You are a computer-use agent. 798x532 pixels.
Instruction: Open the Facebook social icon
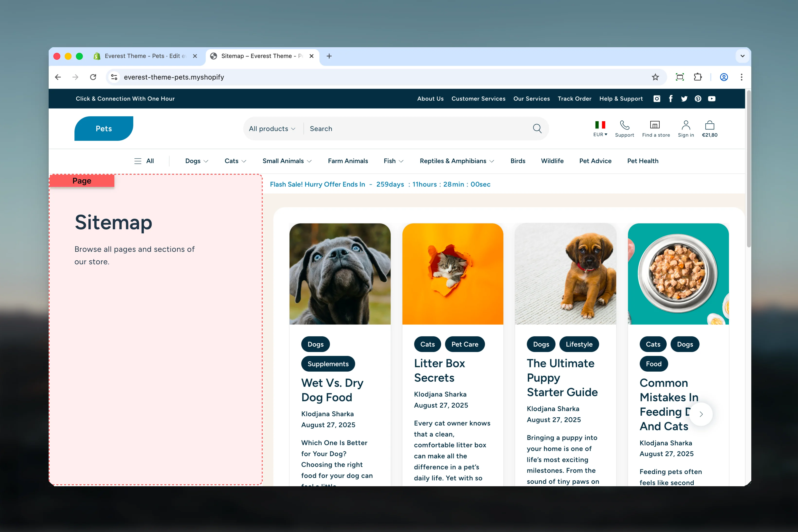[671, 99]
